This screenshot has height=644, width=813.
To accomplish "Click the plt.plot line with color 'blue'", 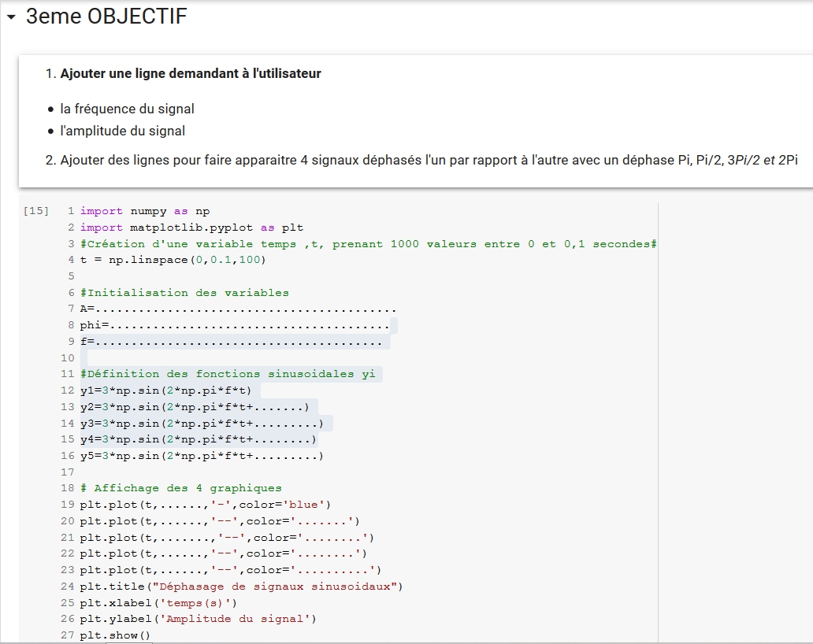I will (206, 505).
